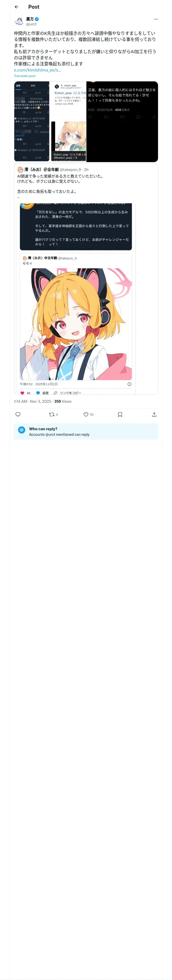Click the blue verified badge next to 裏方
Screen dimensions: 172x980
tap(37, 19)
